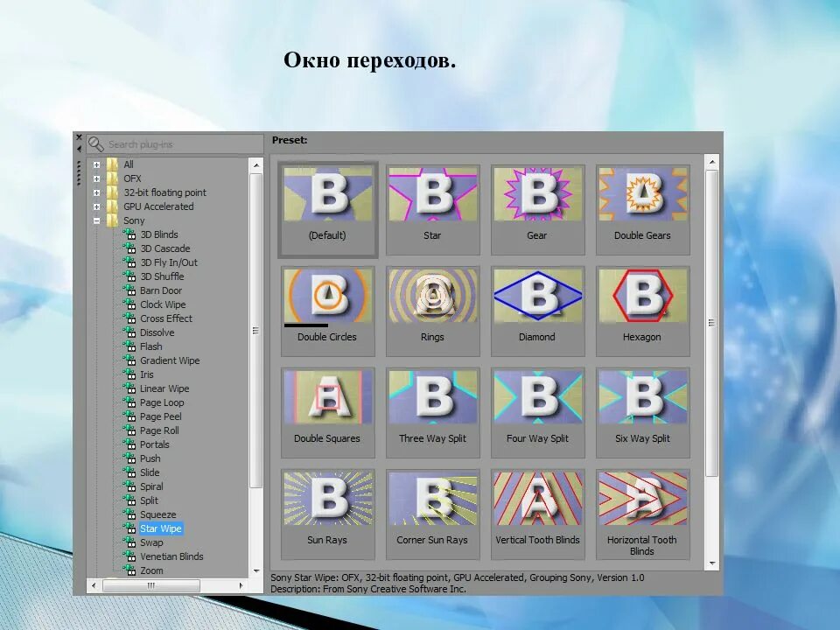Click inside the Search plug-ins field

tap(175, 143)
